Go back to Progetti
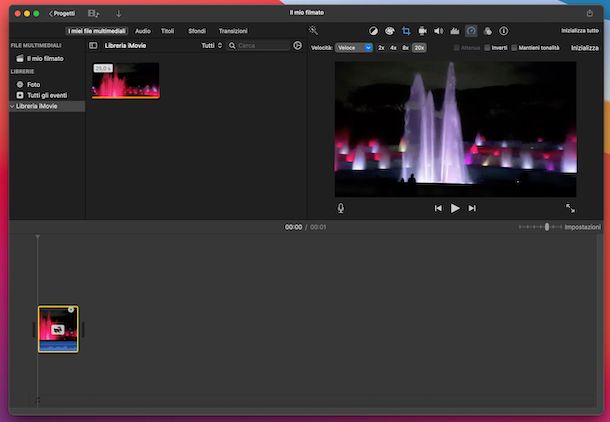Viewport: 610px width, 422px height. [62, 14]
